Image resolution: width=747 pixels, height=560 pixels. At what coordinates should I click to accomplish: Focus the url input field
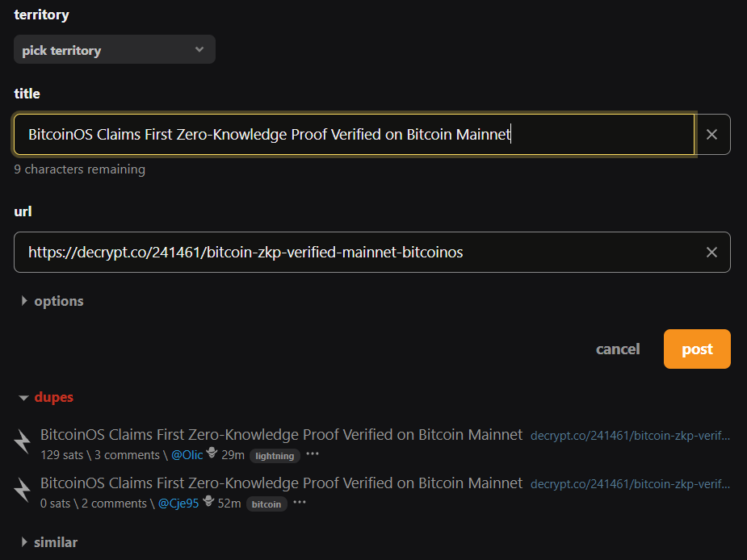[355, 253]
